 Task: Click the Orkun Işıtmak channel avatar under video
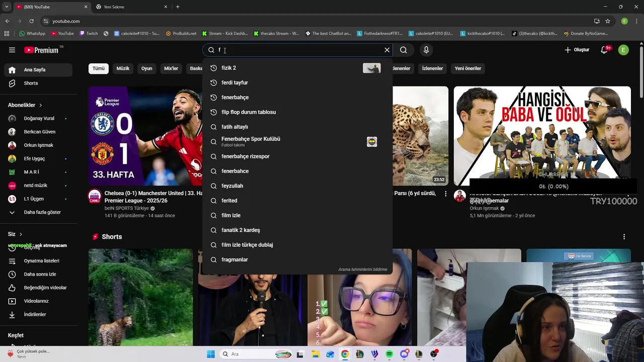pos(460,196)
